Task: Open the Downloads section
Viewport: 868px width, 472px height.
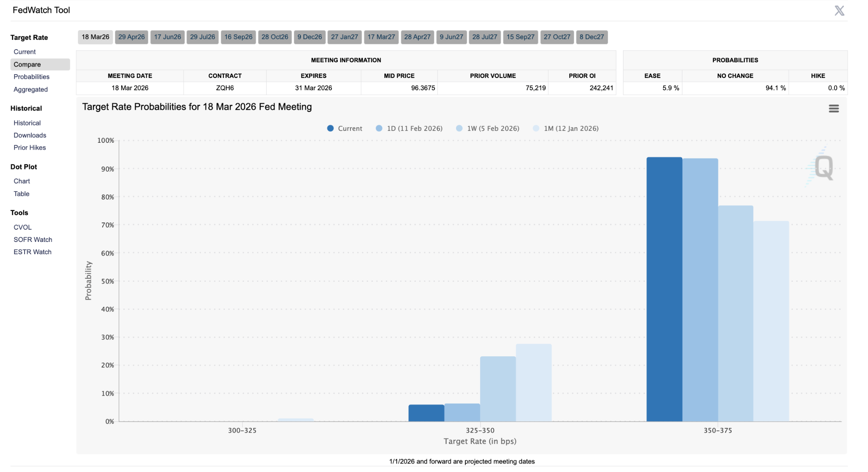Action: point(29,135)
